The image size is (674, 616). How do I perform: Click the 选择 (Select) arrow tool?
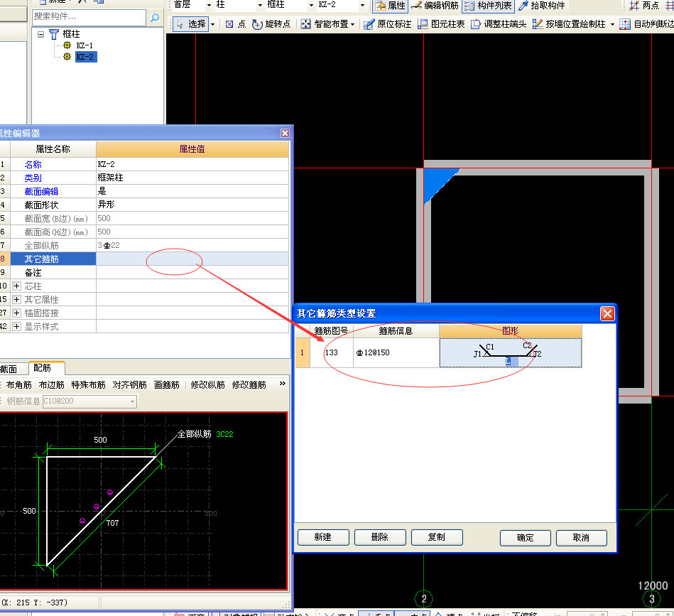coord(192,24)
